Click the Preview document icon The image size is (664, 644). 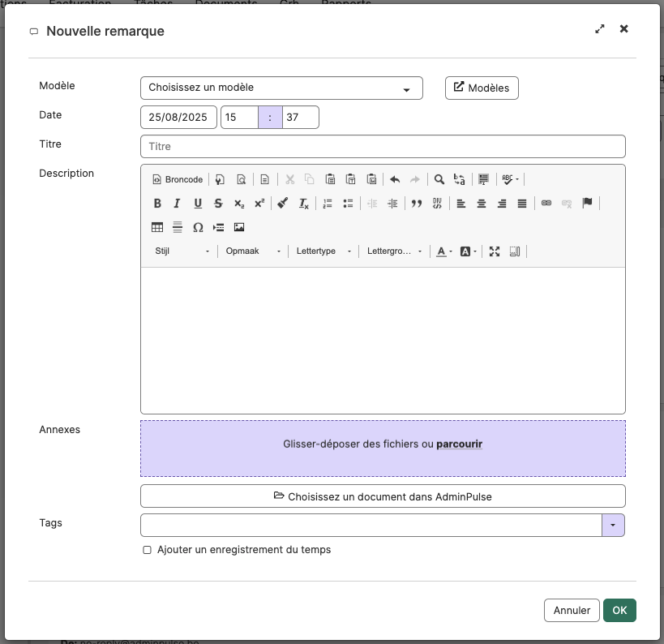pyautogui.click(x=241, y=179)
